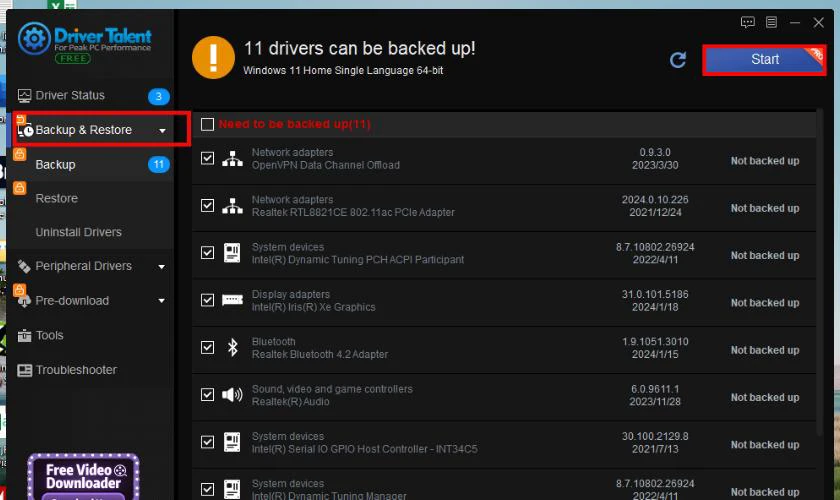Viewport: 840px width, 500px height.
Task: Open the feedback chat icon in title bar
Action: click(747, 22)
